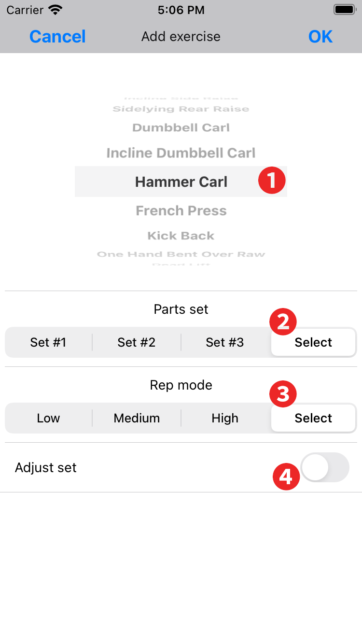Set Rep mode to High
The image size is (362, 644).
pyautogui.click(x=225, y=418)
